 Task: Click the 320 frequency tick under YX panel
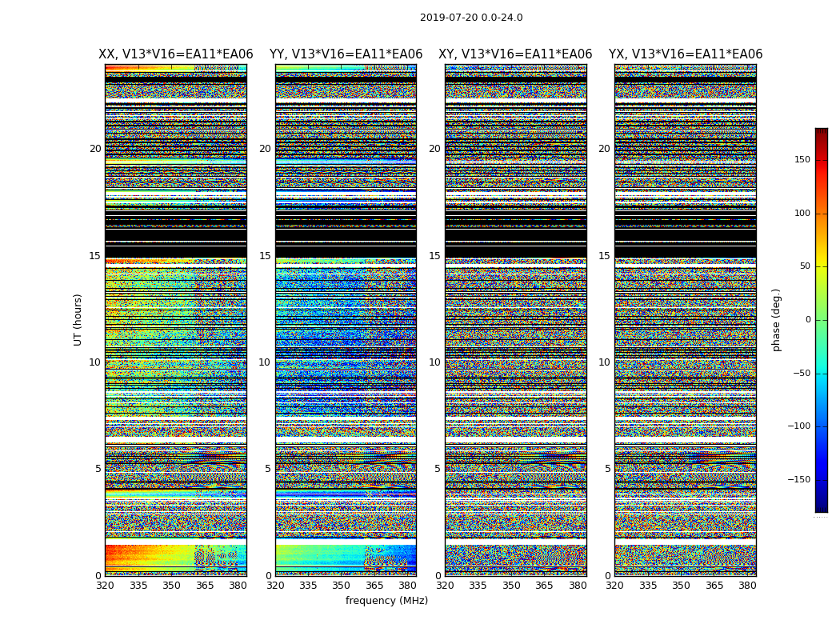[614, 586]
